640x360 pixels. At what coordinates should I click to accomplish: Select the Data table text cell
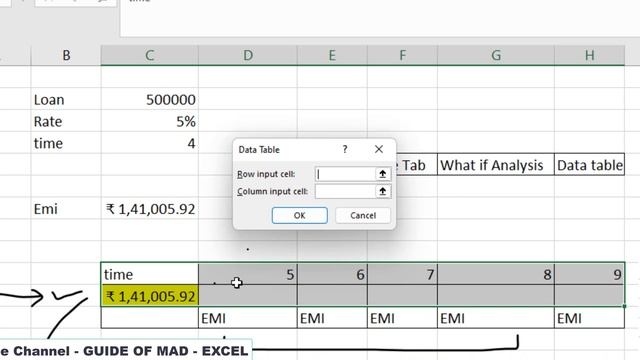click(589, 165)
